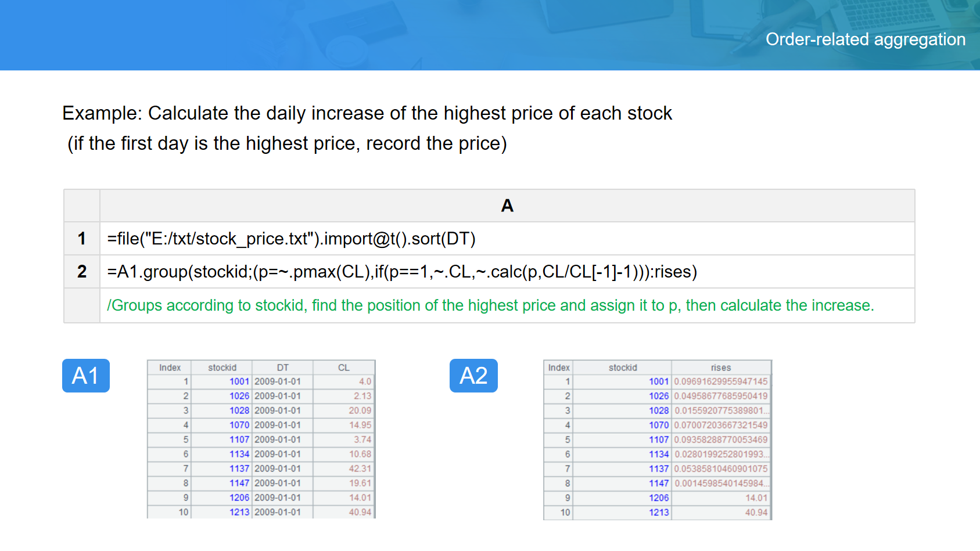Select stockid 1001 in the A1 table
The width and height of the screenshot is (980, 551).
tap(239, 381)
